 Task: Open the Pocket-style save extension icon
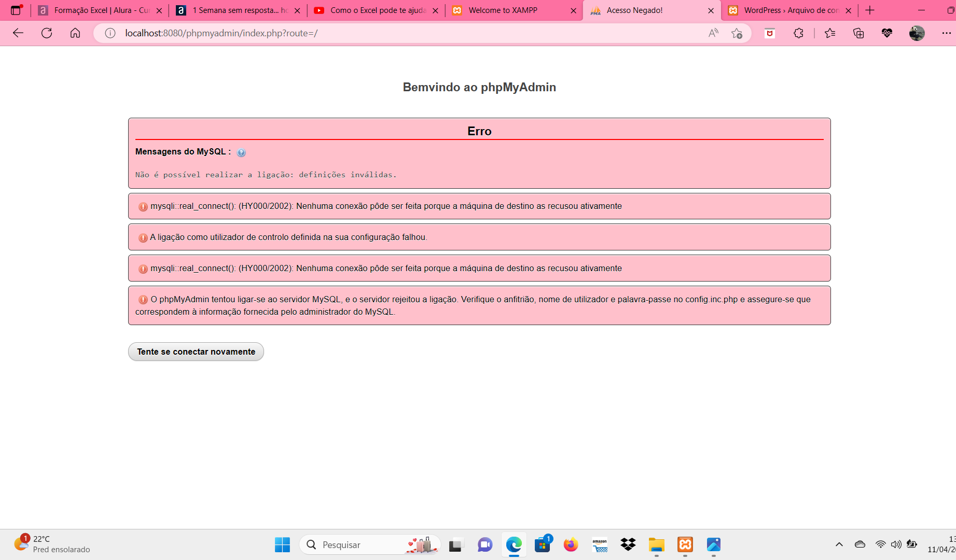click(x=770, y=33)
